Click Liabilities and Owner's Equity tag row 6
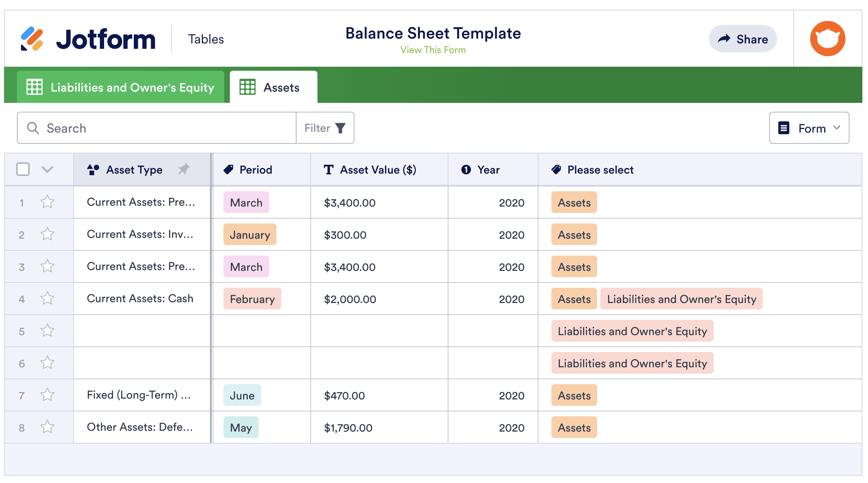The height and width of the screenshot is (483, 868). pos(632,363)
